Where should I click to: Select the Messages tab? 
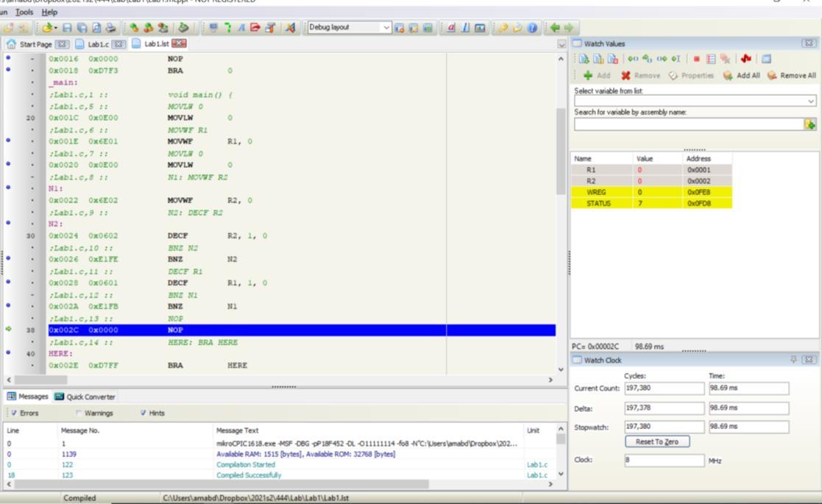point(27,397)
